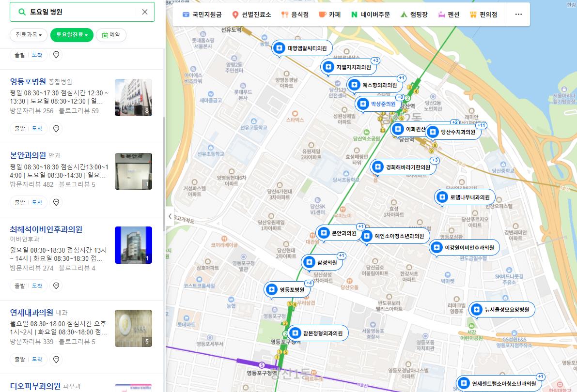Toggle the 예약 filter chip
This screenshot has width=577, height=392.
tap(111, 35)
